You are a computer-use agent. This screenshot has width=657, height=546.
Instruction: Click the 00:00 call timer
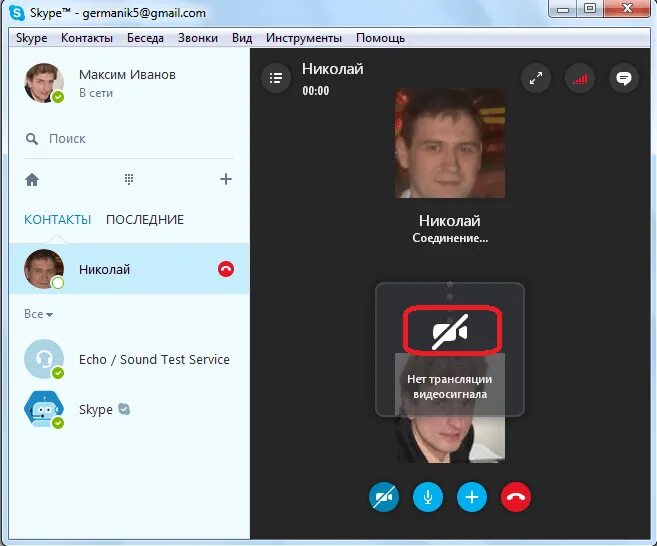point(316,91)
